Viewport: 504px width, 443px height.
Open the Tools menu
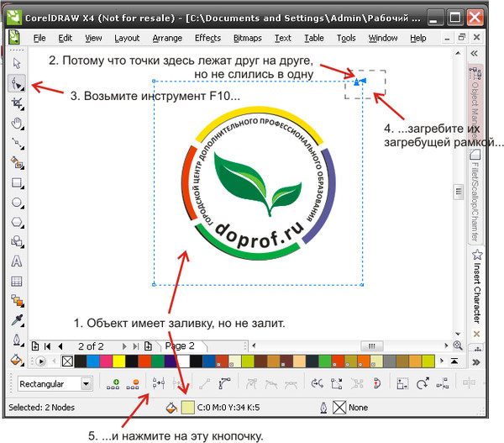[346, 38]
